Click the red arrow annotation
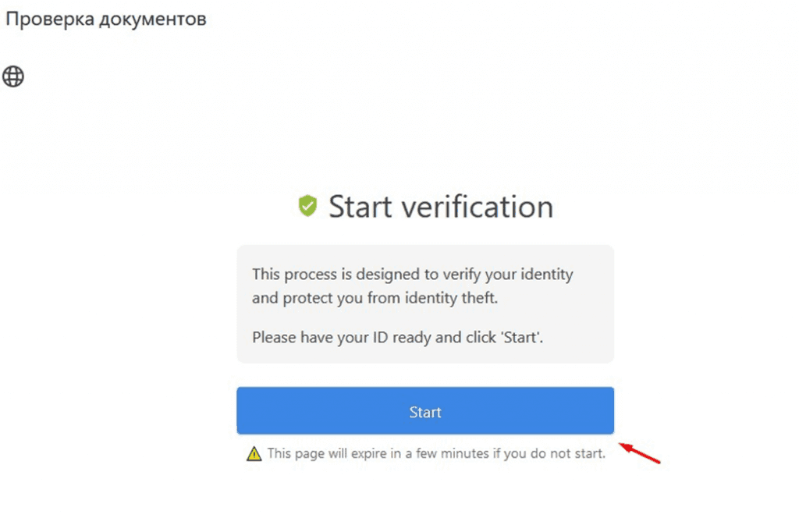Image resolution: width=799 pixels, height=532 pixels. 640,453
